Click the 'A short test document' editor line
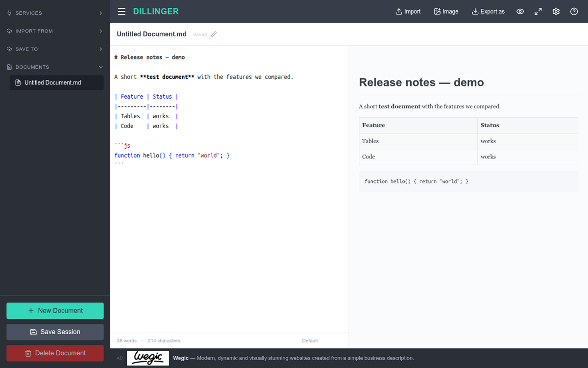 [203, 77]
